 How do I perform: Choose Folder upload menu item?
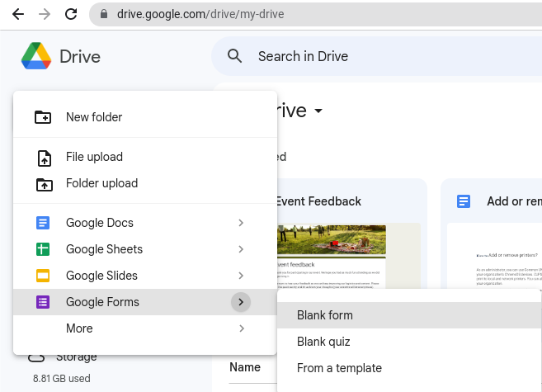[145, 183]
